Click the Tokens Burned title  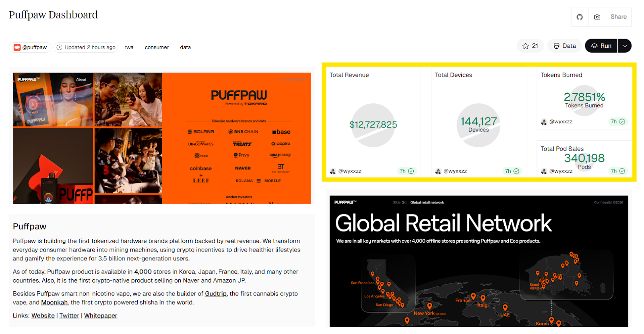pyautogui.click(x=561, y=75)
